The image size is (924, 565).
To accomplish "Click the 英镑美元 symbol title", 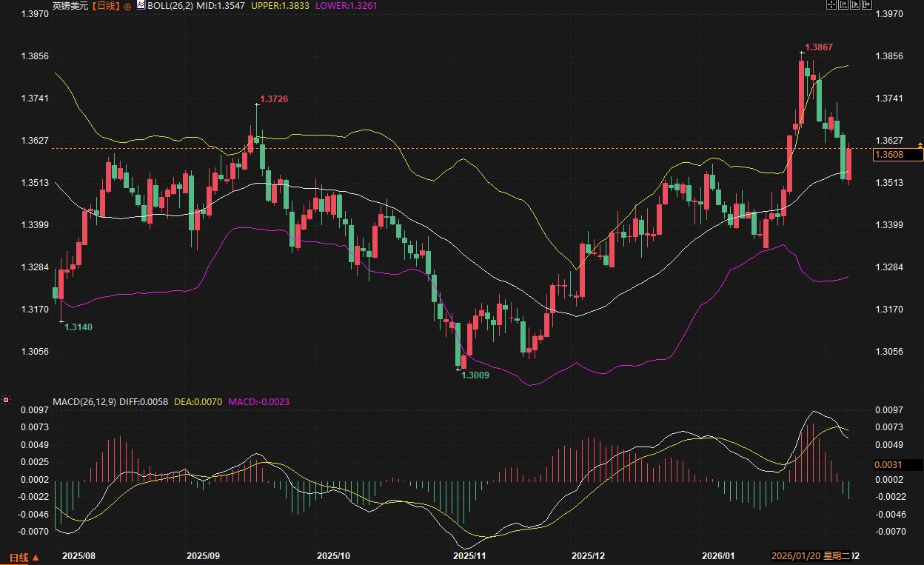I will [x=70, y=6].
